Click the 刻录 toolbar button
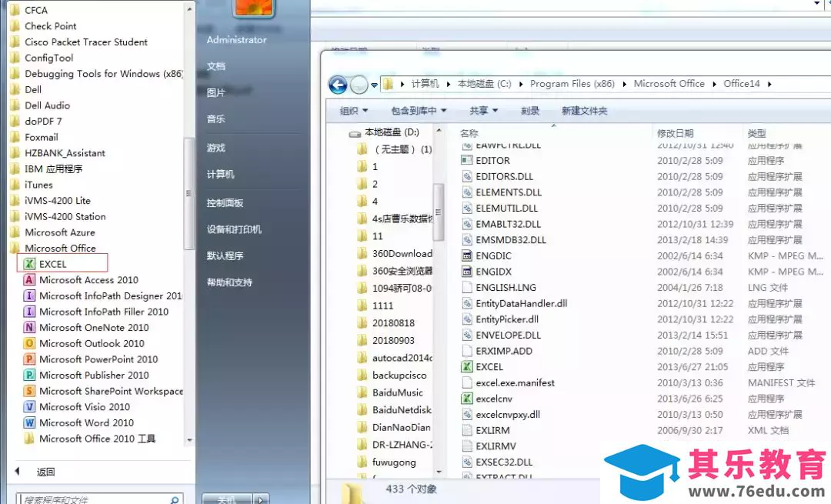The image size is (831, 504). pyautogui.click(x=530, y=111)
